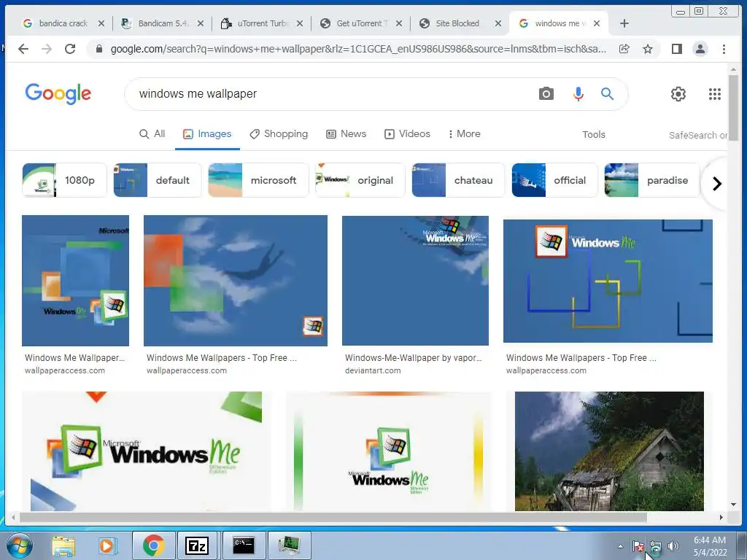Start voice search with the microphone
This screenshot has height=560, width=747.
[578, 94]
